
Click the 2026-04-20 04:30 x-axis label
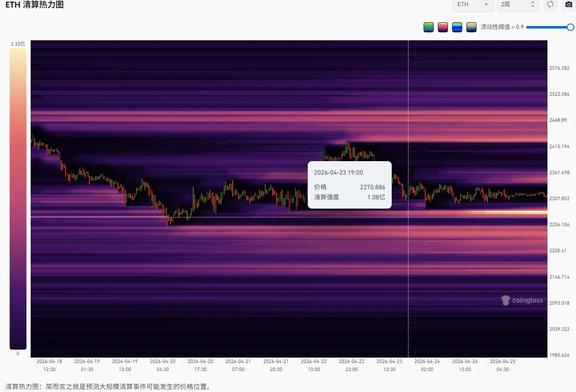(x=162, y=365)
